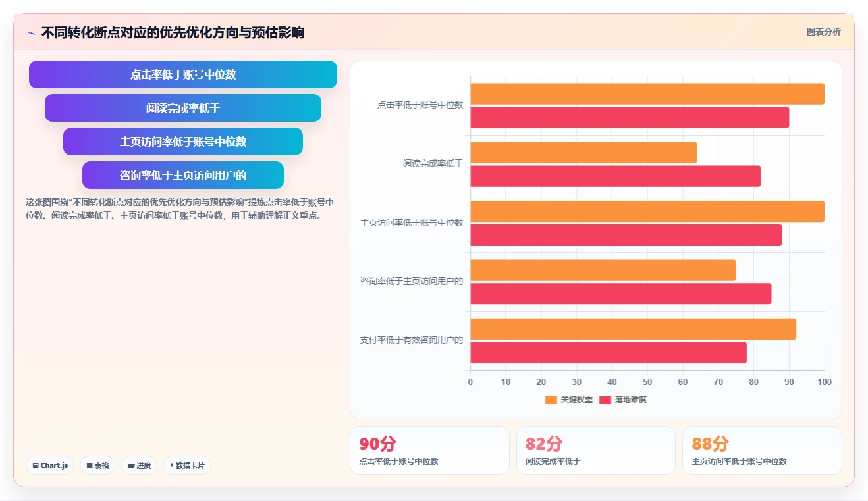Screen dimensions: 868x501
Task: Click the 数据卡片 tag chip
Action: pyautogui.click(x=187, y=465)
